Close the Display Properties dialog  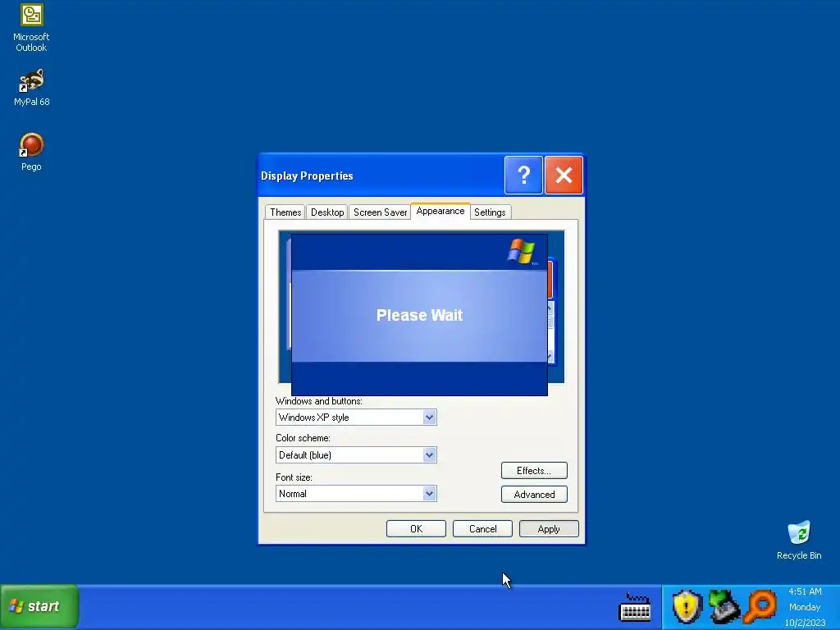point(564,176)
